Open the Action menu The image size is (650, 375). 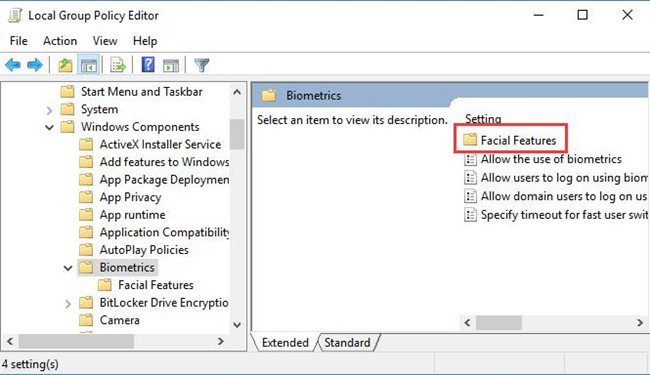click(x=60, y=41)
